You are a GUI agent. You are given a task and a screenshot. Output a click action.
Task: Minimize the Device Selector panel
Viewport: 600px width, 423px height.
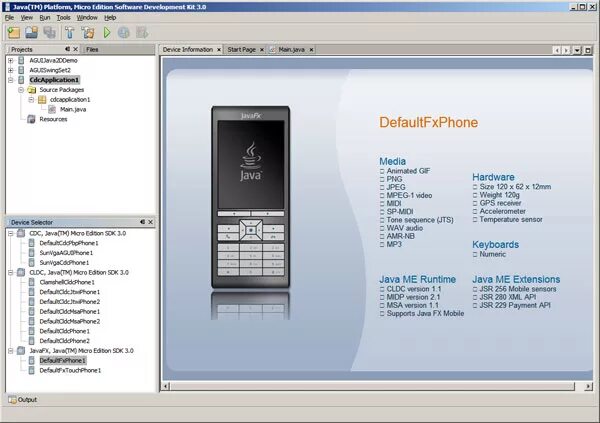[x=142, y=222]
